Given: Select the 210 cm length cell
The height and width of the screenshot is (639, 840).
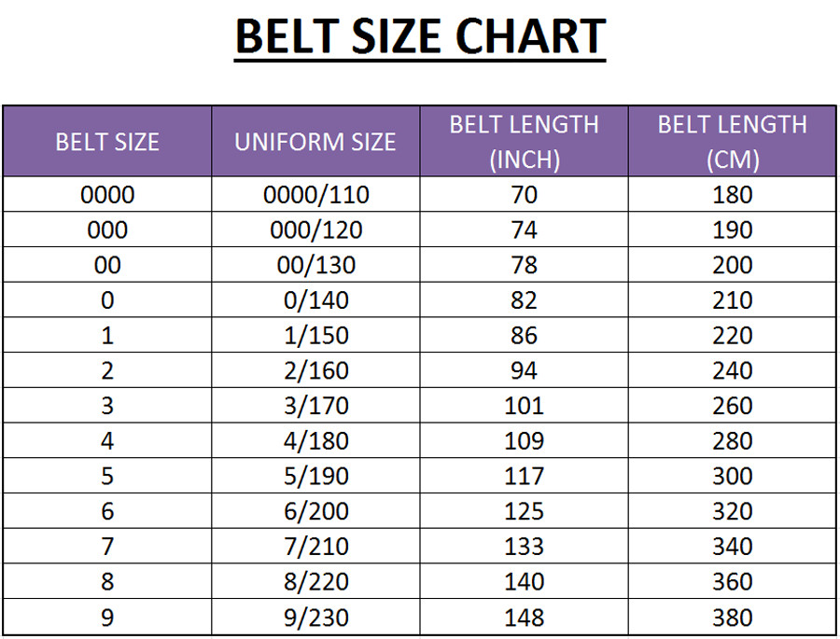Looking at the screenshot, I should pyautogui.click(x=732, y=300).
